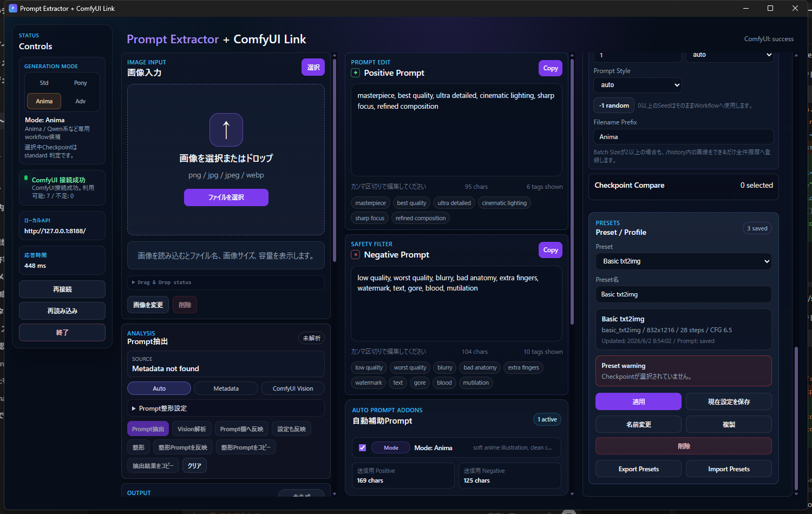The width and height of the screenshot is (812, 514).
Task: Click 画像を変更 button
Action: pos(148,305)
